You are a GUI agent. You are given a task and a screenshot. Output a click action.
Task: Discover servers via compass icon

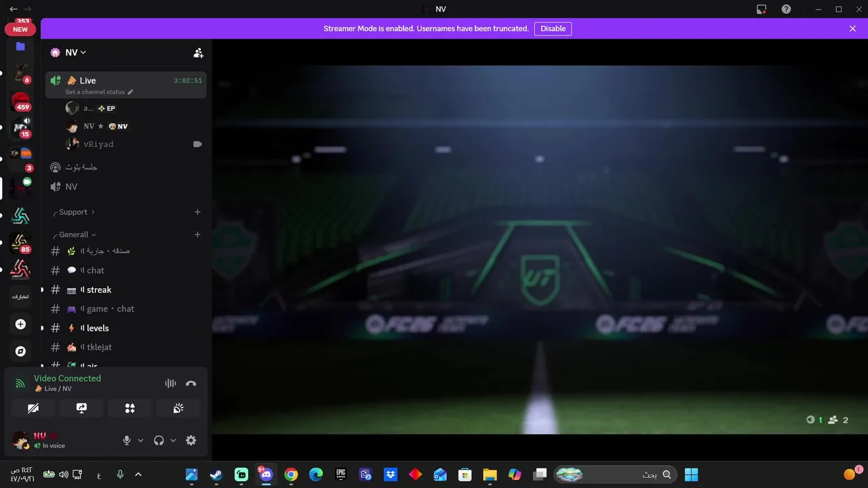(x=20, y=351)
